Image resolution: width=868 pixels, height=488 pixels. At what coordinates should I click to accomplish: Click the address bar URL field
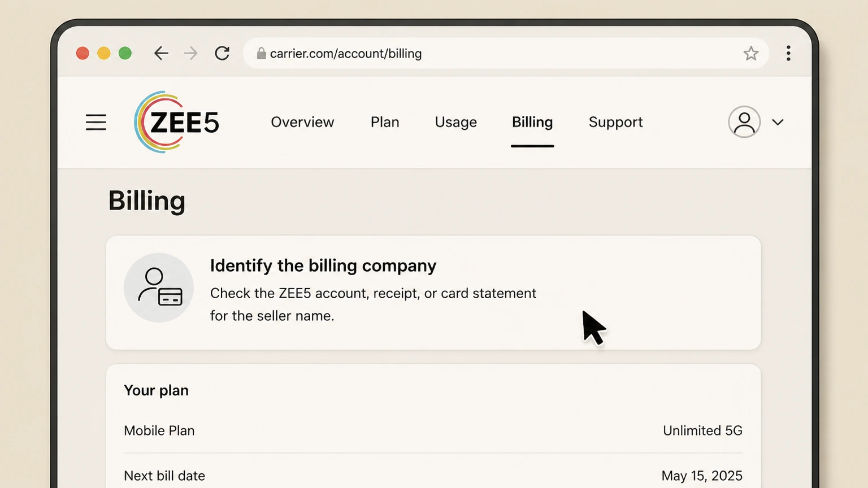coord(506,53)
